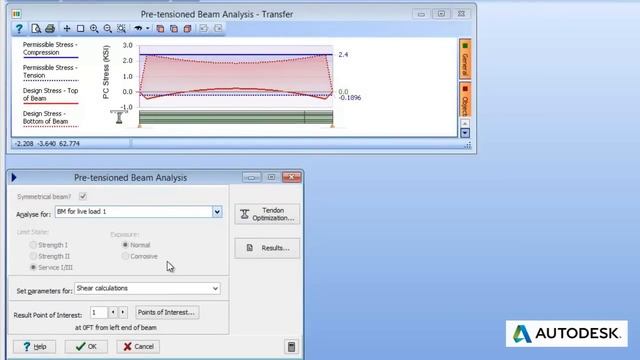Screen dimensions: 640x360
Task: Fit the view with the zoom extents icon
Action: 121,29
